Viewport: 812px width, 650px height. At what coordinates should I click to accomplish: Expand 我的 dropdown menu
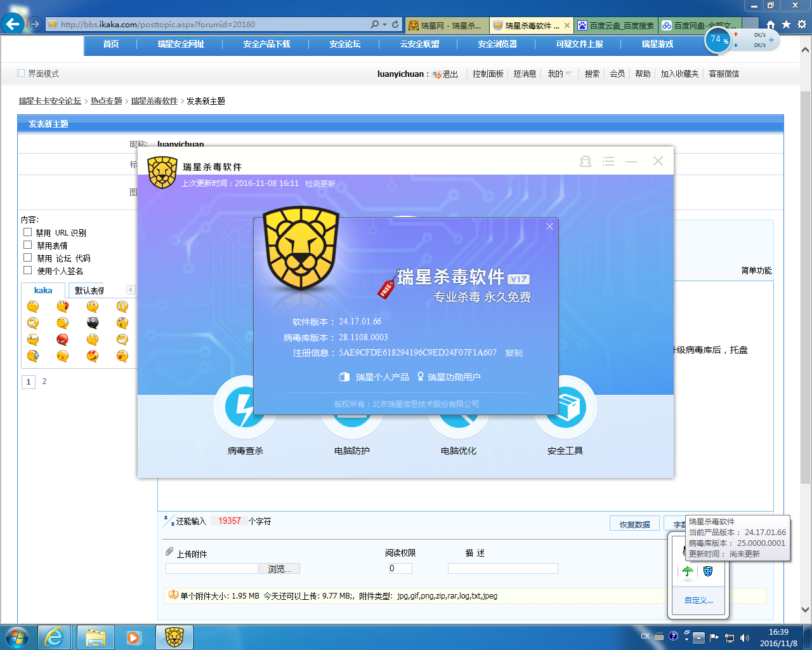pos(560,74)
